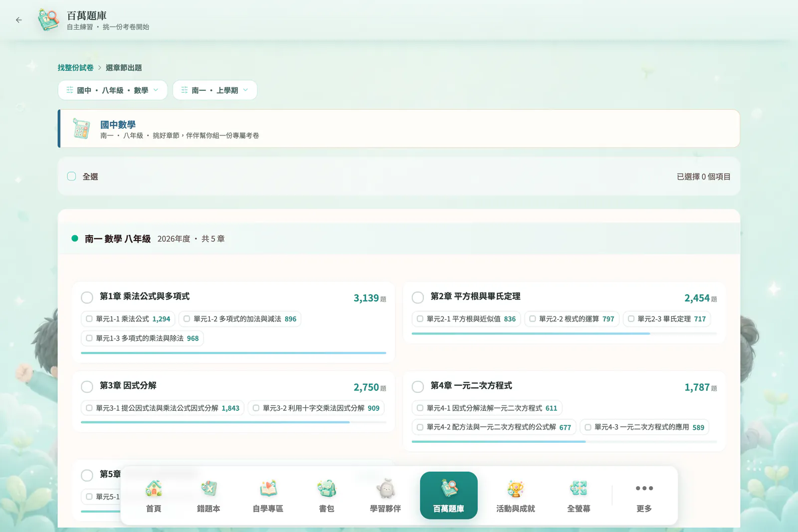Toggle 全螢幕 fullscreen icon
Image resolution: width=798 pixels, height=532 pixels.
pos(579,489)
